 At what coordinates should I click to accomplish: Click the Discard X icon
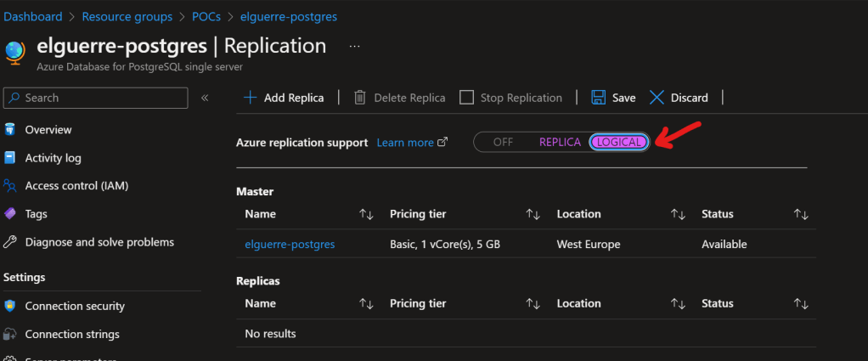(x=657, y=98)
